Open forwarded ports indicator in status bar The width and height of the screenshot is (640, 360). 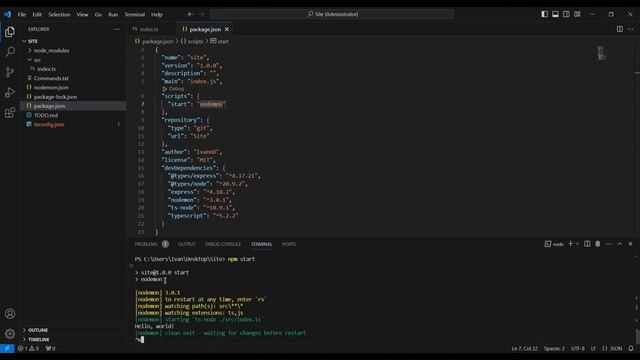51,348
